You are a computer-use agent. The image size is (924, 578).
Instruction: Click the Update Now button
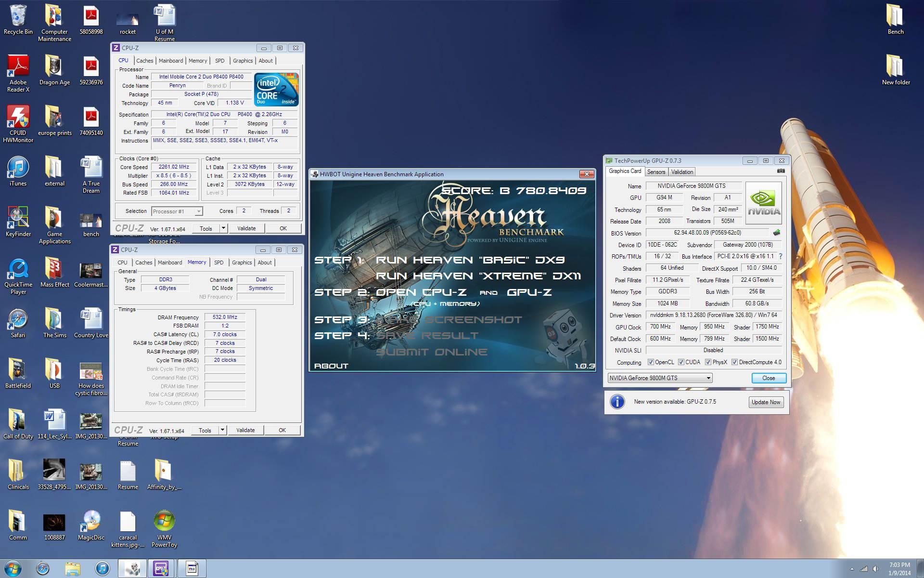coord(766,402)
